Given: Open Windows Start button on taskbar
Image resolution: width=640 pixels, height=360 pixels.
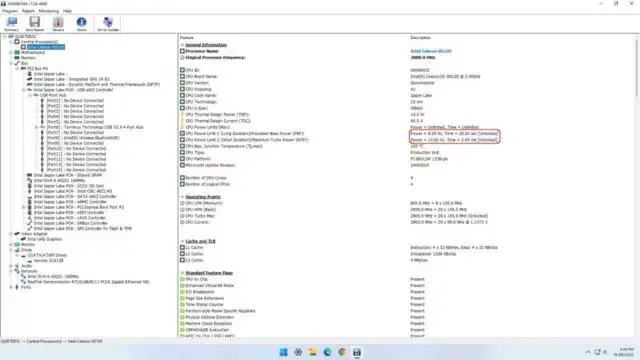Looking at the screenshot, I should pos(283,352).
